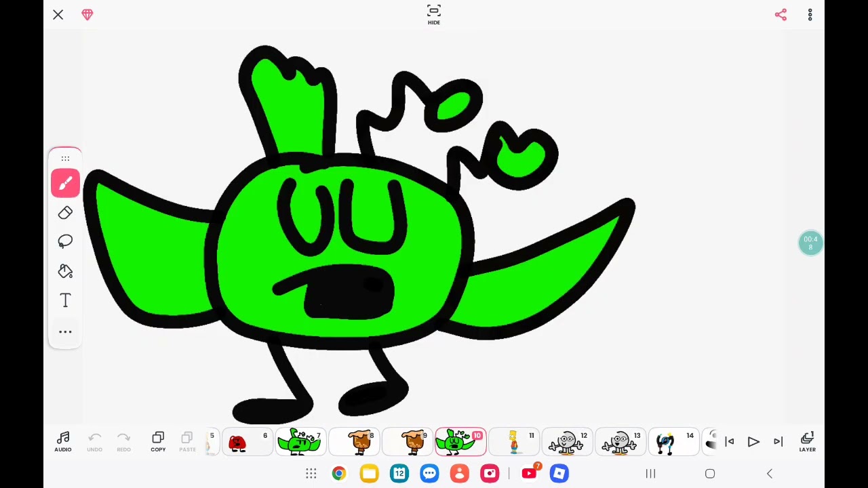Select frame 14 thumbnail
The image size is (868, 488).
coord(674,442)
